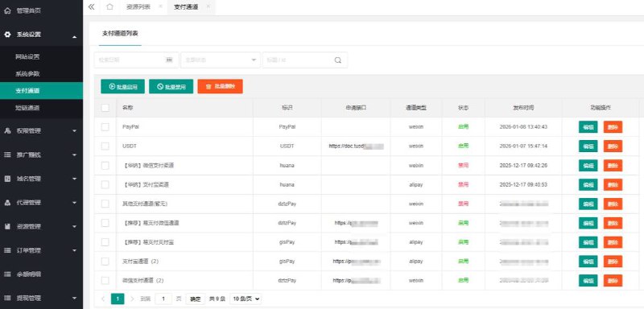Click the 系统设置 gear icon
The width and height of the screenshot is (644, 309).
[7, 35]
